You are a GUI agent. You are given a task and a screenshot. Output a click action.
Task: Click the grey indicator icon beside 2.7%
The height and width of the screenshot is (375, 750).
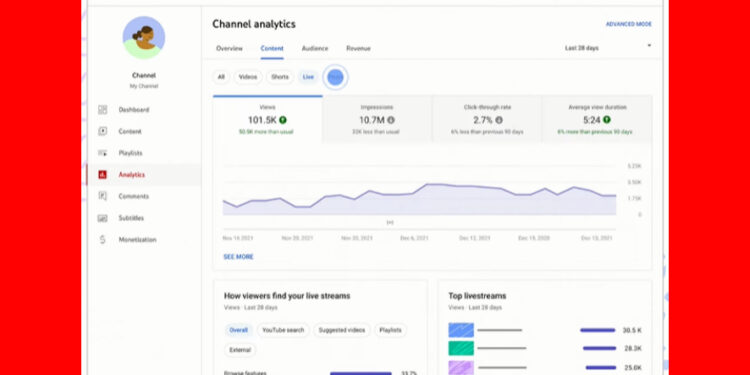499,120
